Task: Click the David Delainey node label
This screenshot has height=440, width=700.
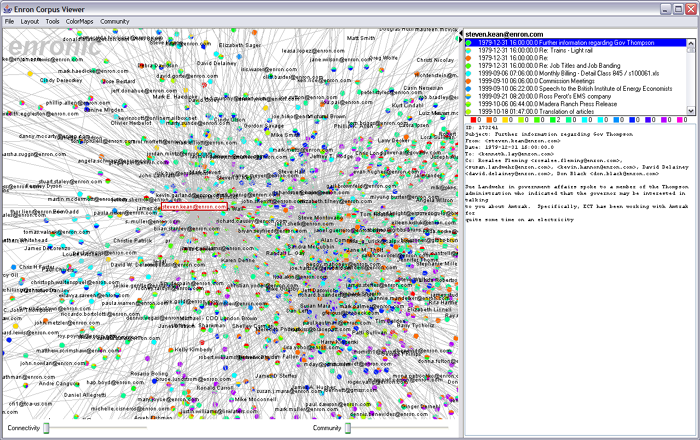Action: coord(217,63)
